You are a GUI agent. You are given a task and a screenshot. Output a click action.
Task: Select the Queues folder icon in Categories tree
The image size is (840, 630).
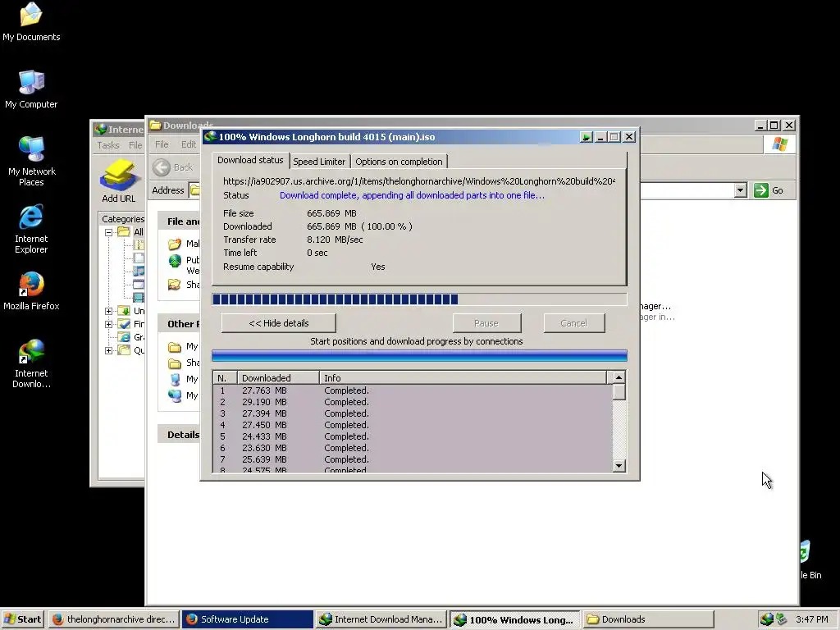click(x=124, y=349)
